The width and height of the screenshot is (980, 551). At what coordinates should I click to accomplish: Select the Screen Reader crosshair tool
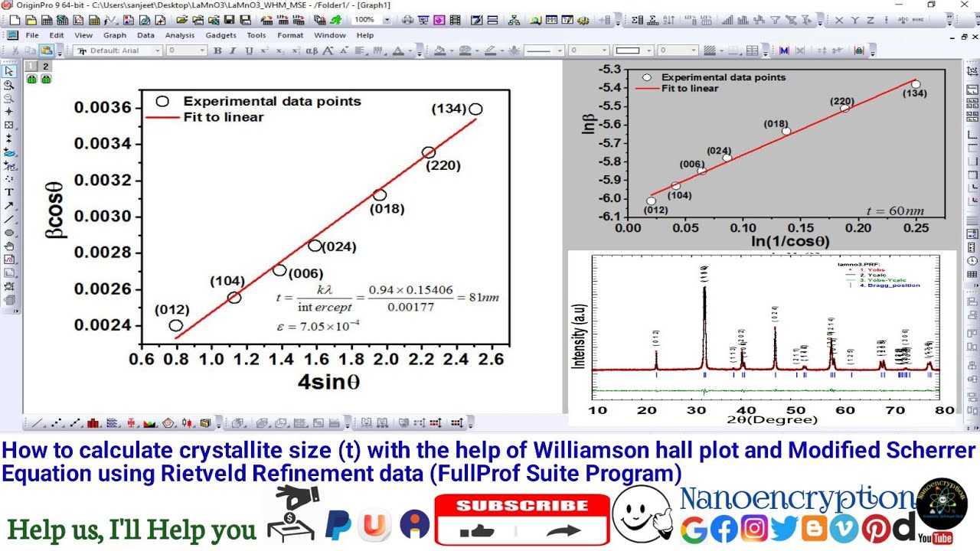click(x=9, y=111)
